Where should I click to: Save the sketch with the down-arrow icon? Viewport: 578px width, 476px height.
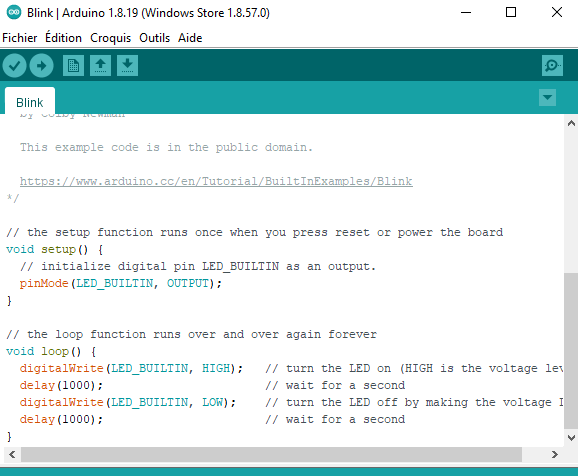pyautogui.click(x=128, y=66)
